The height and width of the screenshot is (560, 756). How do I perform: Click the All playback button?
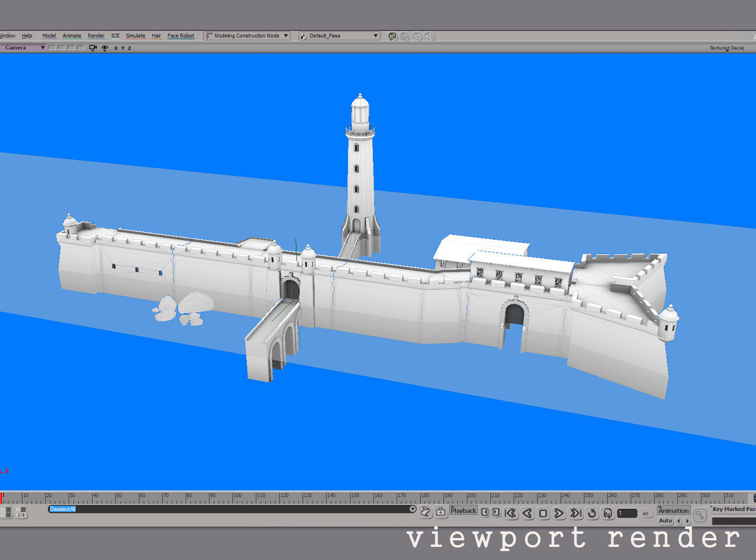click(645, 514)
